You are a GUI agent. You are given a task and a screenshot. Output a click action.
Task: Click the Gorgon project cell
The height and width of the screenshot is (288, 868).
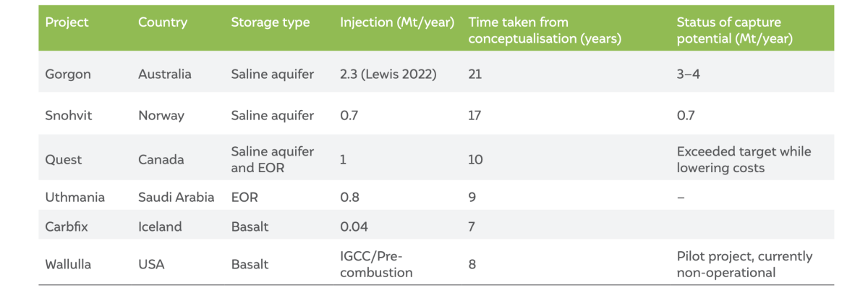pyautogui.click(x=68, y=75)
